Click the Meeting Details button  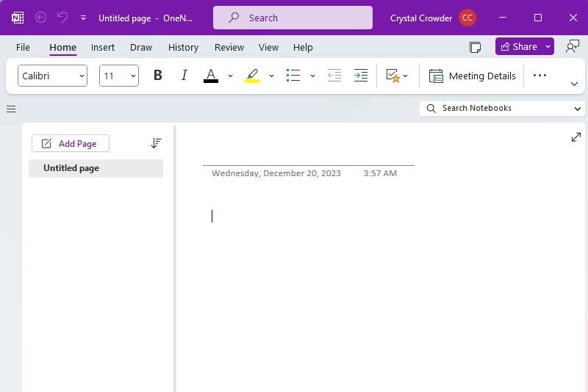473,76
